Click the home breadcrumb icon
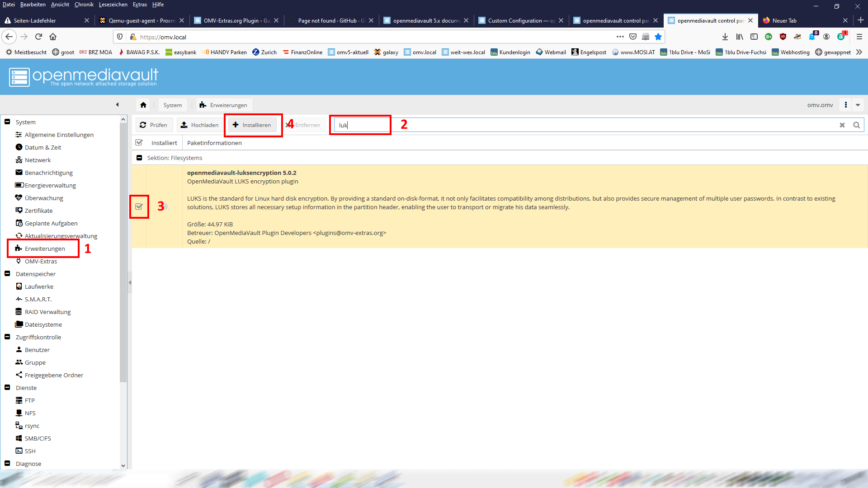This screenshot has width=868, height=488. 143,105
